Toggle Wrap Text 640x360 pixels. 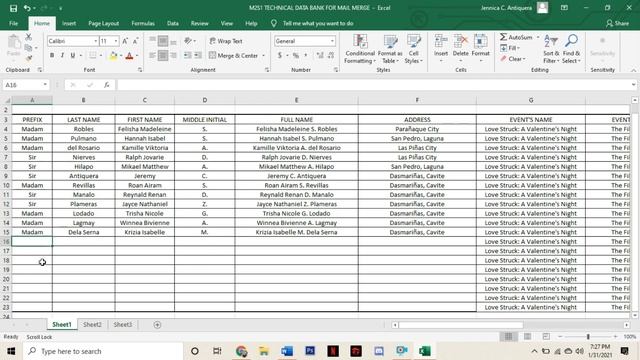226,41
